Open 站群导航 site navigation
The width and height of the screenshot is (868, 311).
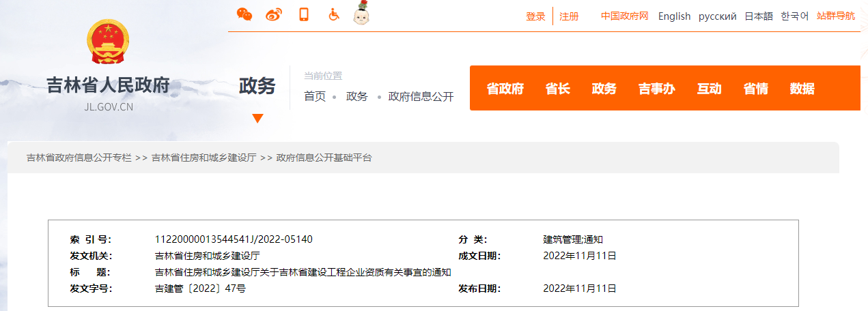click(835, 16)
